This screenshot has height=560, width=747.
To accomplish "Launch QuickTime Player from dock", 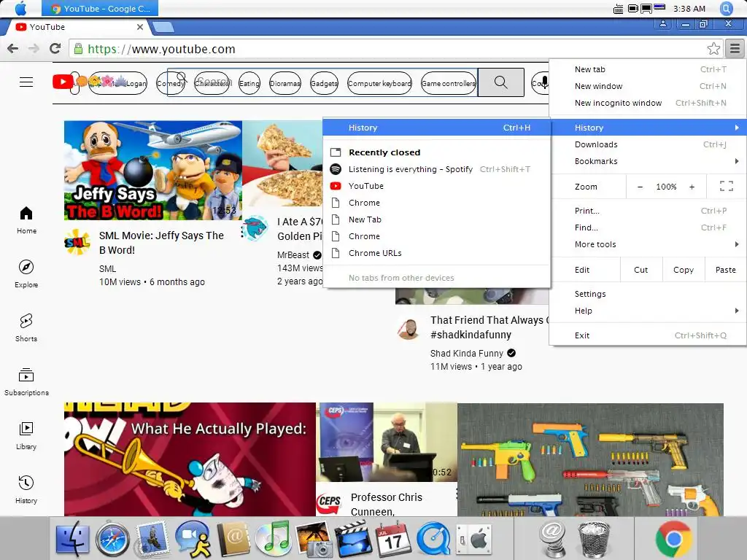I will point(433,540).
